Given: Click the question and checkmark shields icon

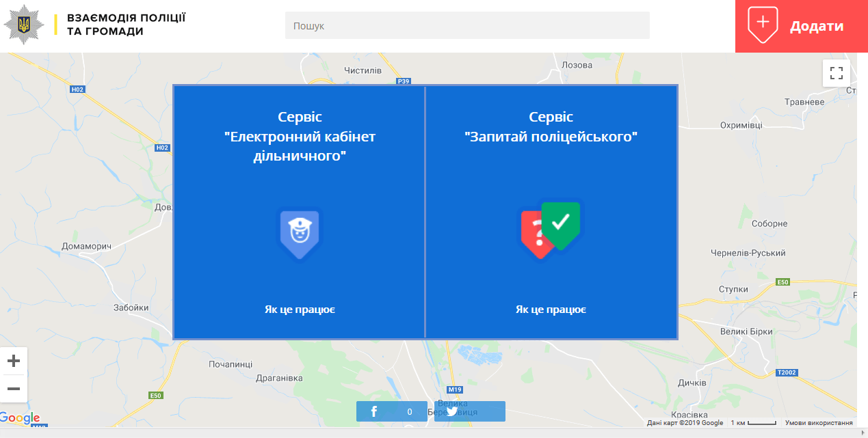Looking at the screenshot, I should [550, 229].
